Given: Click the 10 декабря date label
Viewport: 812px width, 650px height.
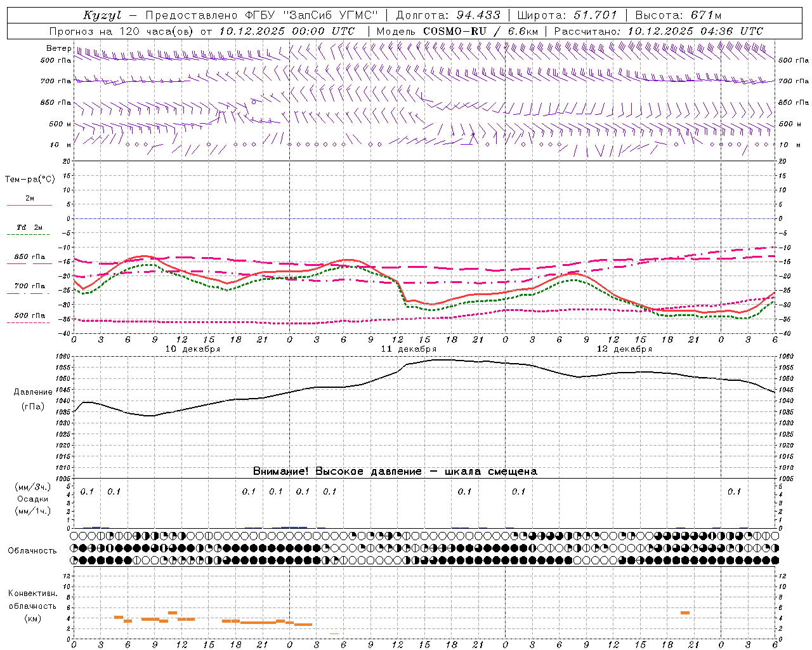Looking at the screenshot, I should point(193,349).
